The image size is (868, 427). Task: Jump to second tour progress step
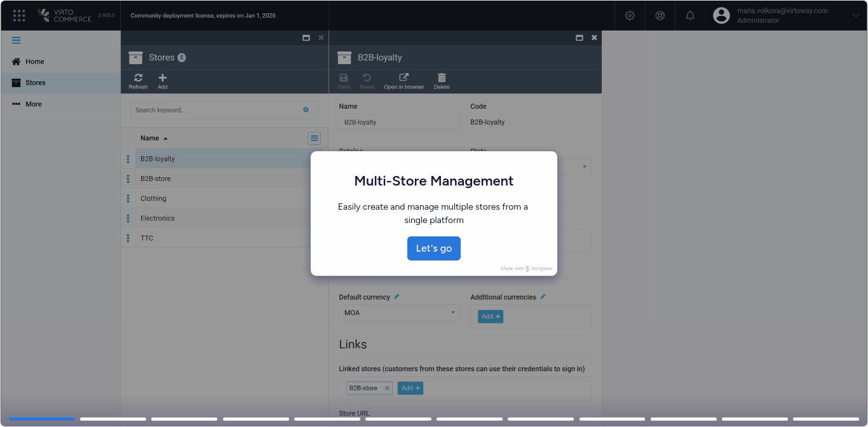point(113,419)
